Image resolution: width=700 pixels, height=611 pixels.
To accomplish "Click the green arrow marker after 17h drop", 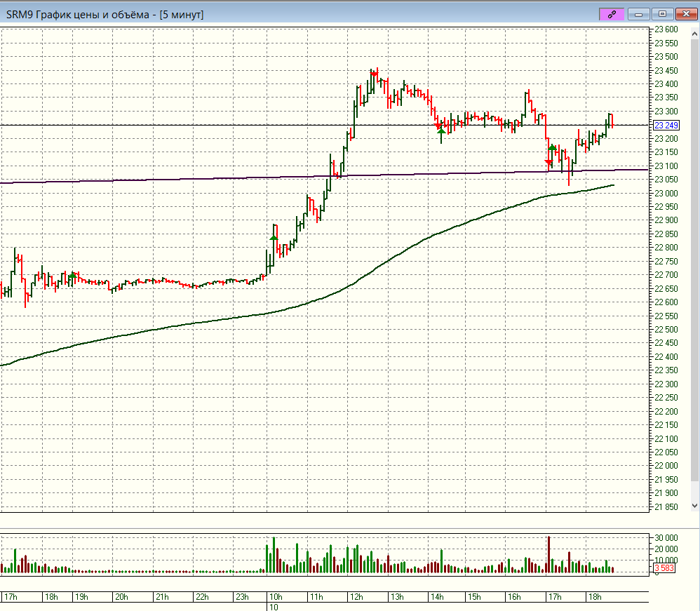I will click(x=553, y=148).
